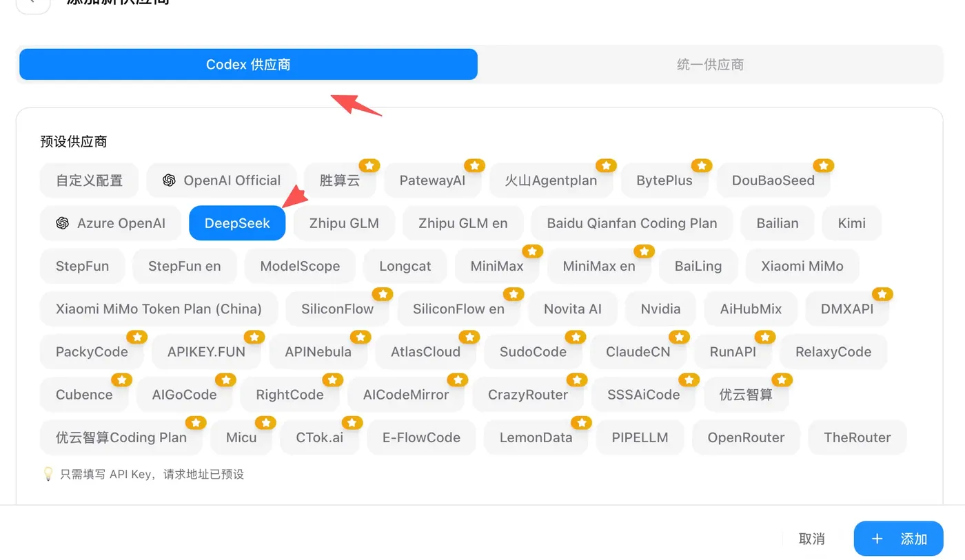
Task: Select the SiliconFlow en preset
Action: pos(459,309)
